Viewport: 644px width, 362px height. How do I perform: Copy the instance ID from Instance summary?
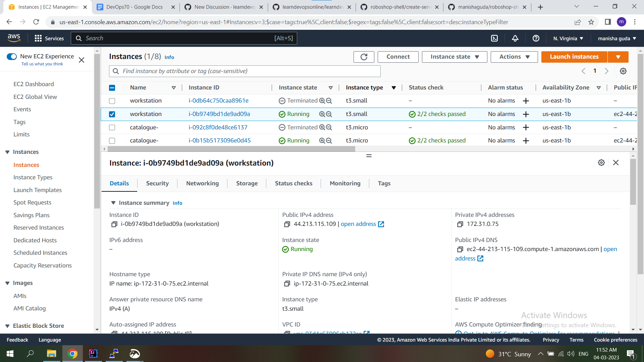114,224
